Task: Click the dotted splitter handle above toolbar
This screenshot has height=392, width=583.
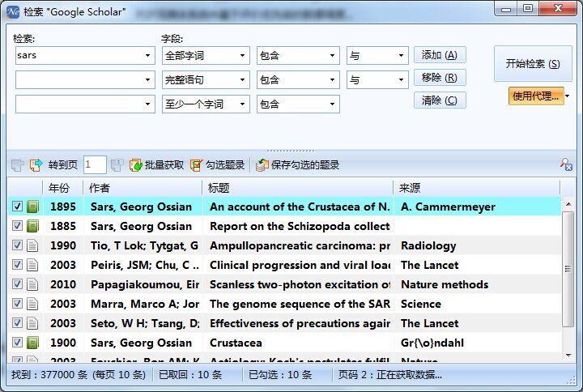Action: coord(291,151)
